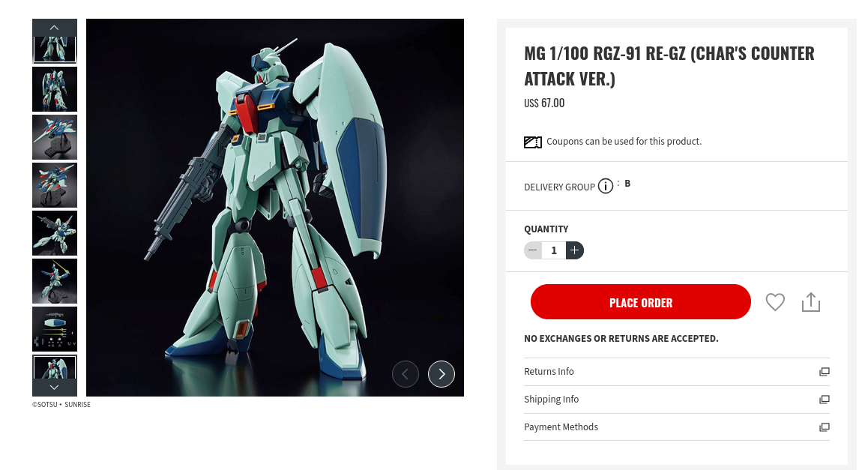Open the Returns Info link
The height and width of the screenshot is (470, 868).
coord(549,372)
